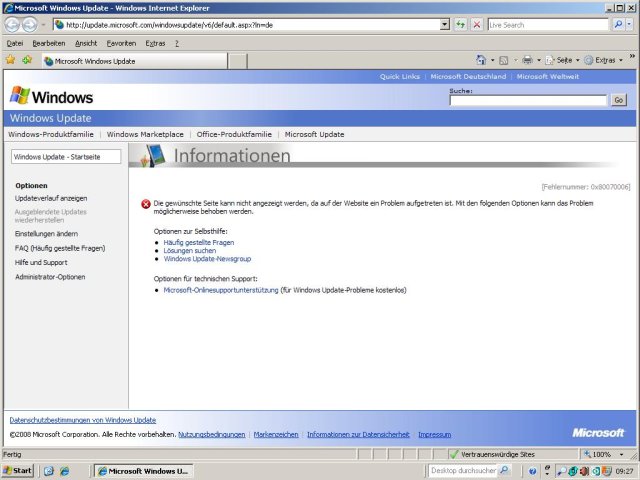The image size is (640, 480).
Task: Open the Extras menu in menu bar
Action: coord(155,43)
